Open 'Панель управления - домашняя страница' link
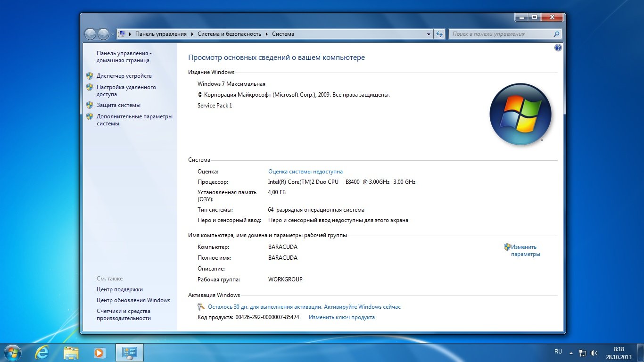The width and height of the screenshot is (644, 362). pos(124,57)
